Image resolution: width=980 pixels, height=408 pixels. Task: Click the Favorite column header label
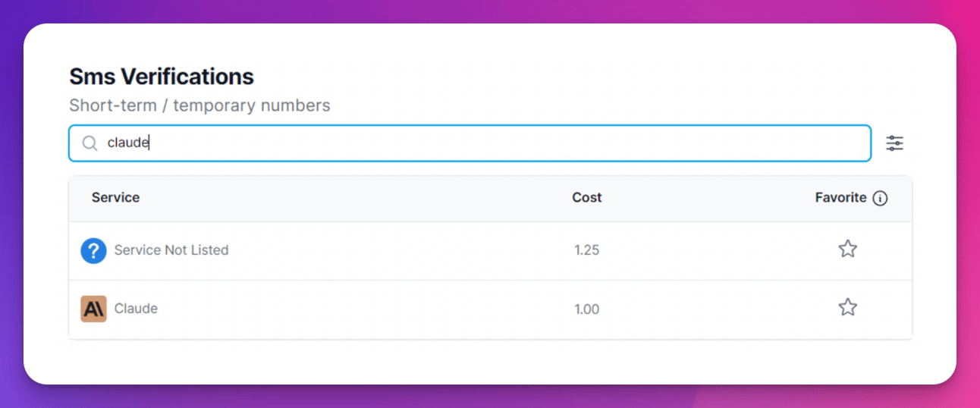coord(840,198)
